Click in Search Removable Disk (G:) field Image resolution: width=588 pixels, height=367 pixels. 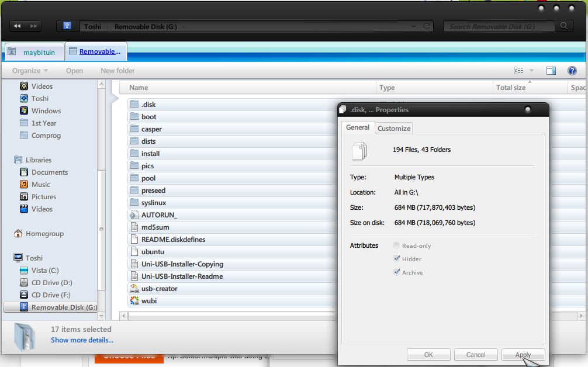(499, 27)
